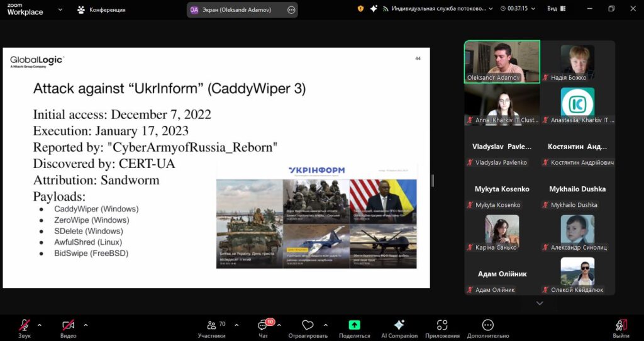Image resolution: width=644 pixels, height=341 pixels.
Task: Select Vladyslav Pavlenko participant tile
Action: tap(502, 147)
